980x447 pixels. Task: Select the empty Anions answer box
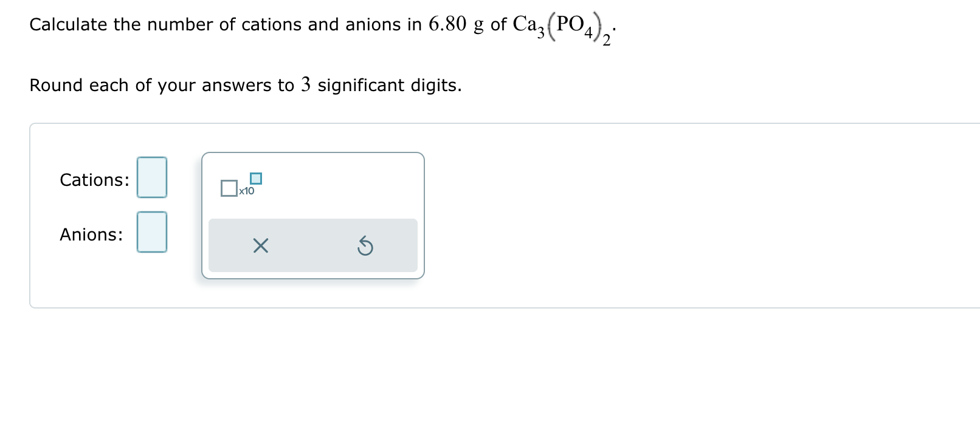pos(151,231)
